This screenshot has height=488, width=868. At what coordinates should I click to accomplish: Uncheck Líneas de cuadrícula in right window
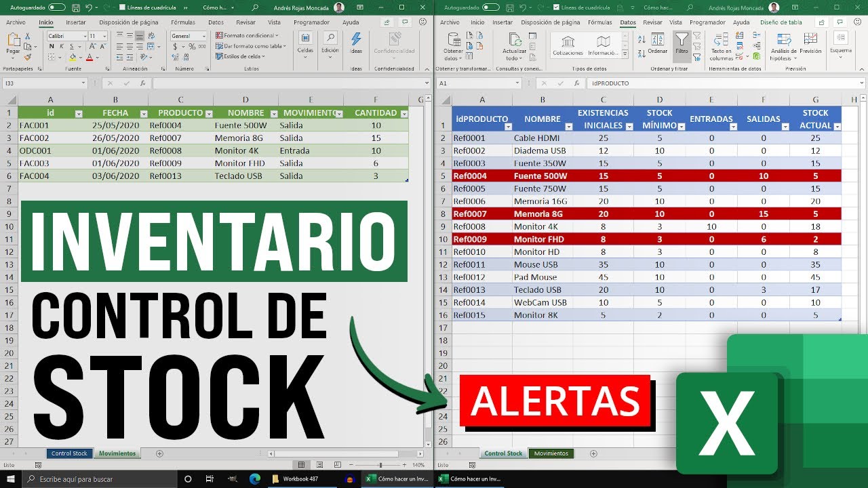tap(556, 7)
